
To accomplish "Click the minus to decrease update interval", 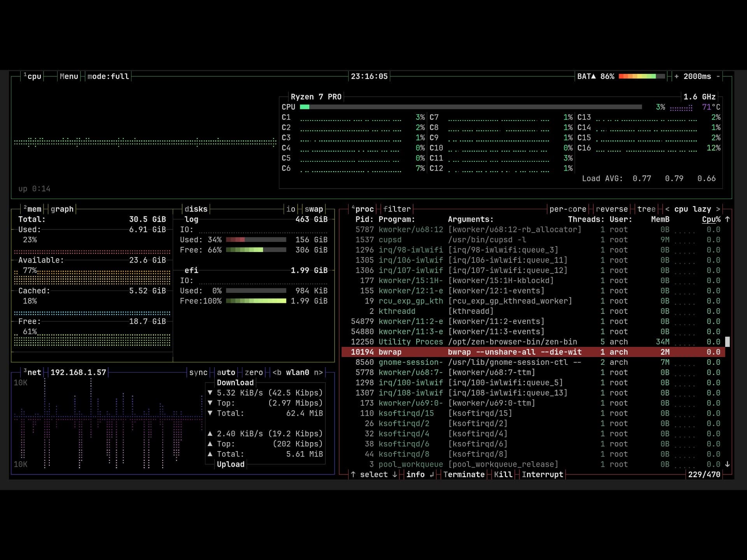I will pos(718,76).
